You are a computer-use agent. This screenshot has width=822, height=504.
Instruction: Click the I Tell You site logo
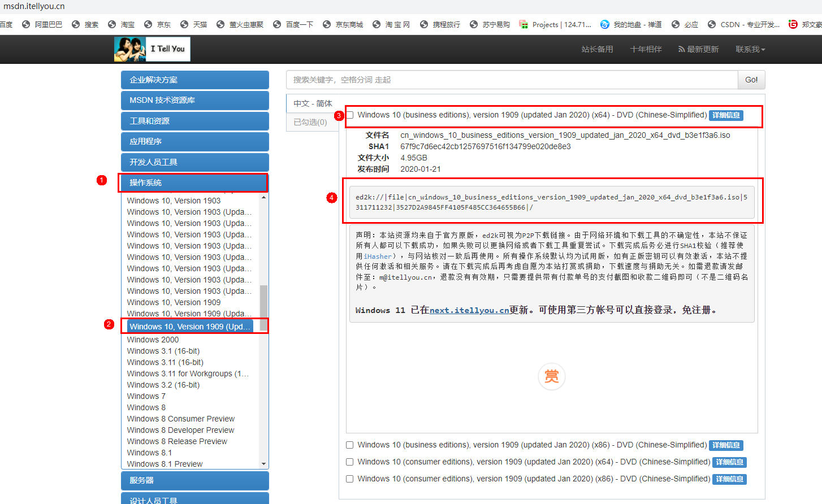pos(152,49)
